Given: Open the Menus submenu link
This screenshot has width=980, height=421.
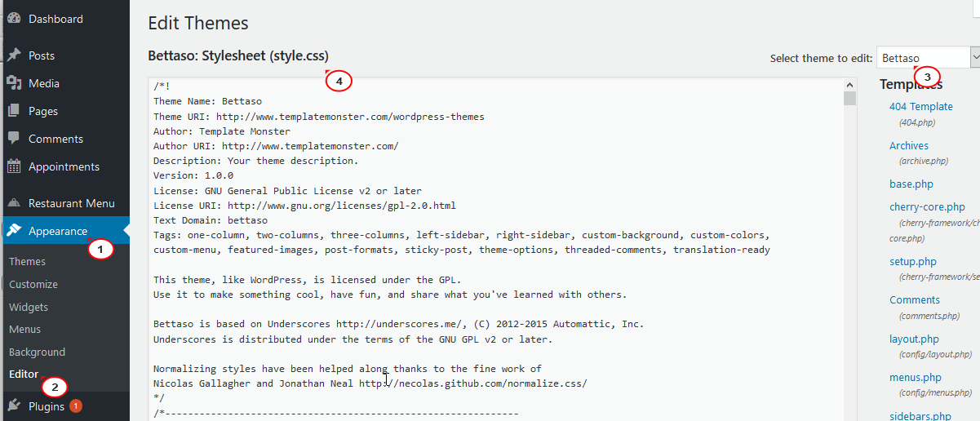Looking at the screenshot, I should 24,330.
